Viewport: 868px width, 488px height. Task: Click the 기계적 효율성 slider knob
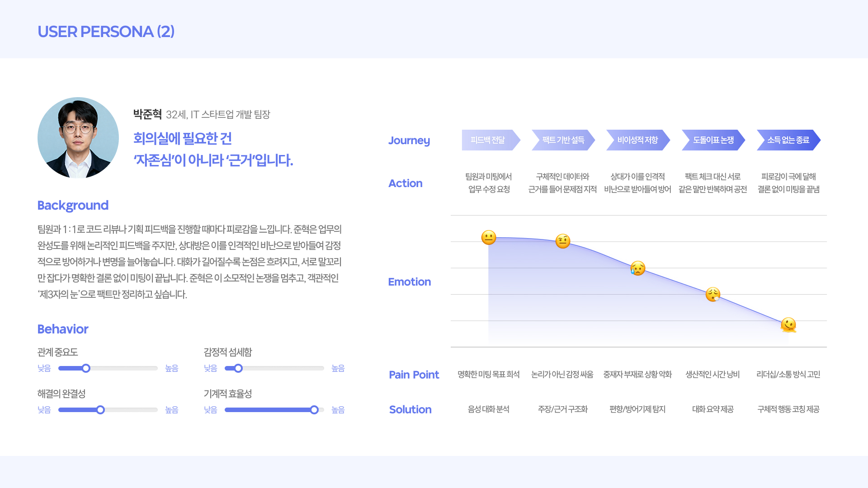coord(314,410)
